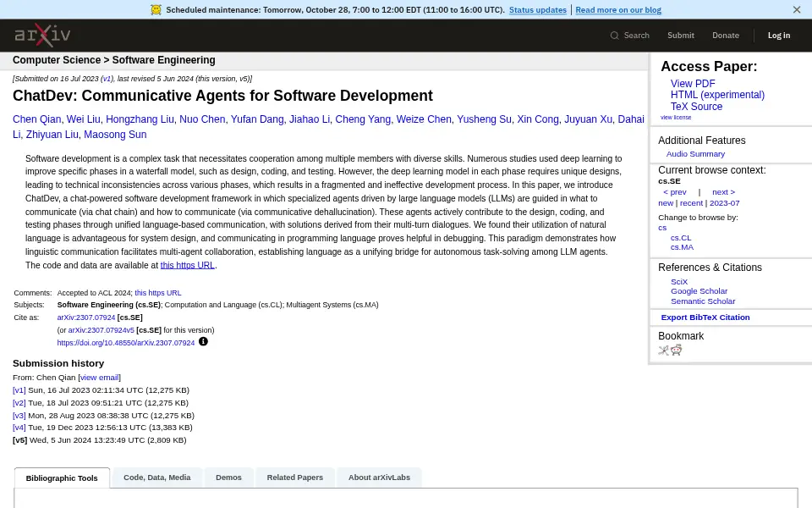Click the arXiv logo in the header
The image size is (812, 508).
(x=42, y=36)
